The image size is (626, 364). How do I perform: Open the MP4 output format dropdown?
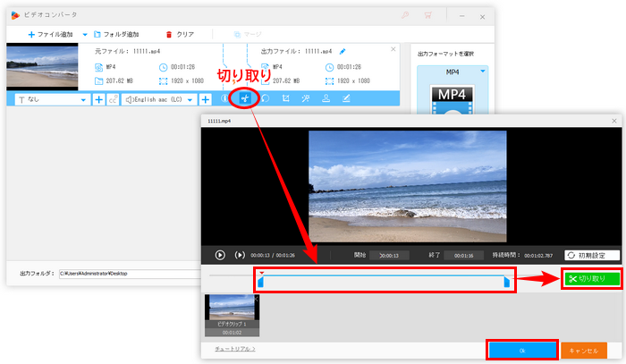453,72
